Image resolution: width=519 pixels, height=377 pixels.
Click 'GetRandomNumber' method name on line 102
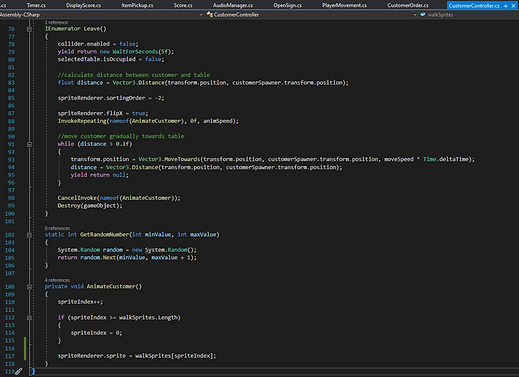pyautogui.click(x=104, y=235)
